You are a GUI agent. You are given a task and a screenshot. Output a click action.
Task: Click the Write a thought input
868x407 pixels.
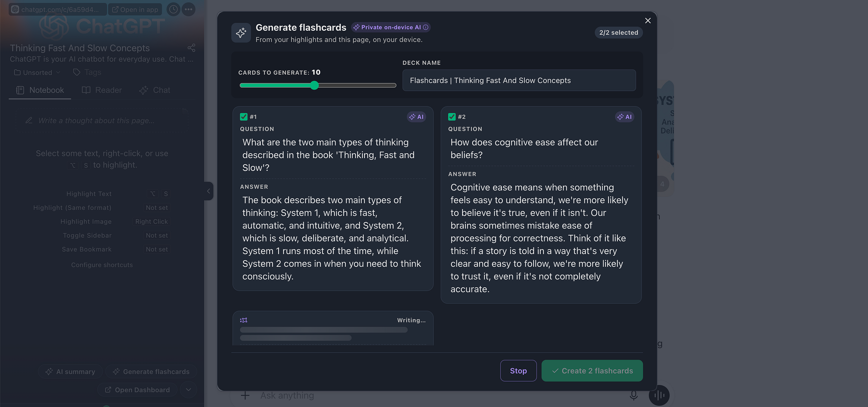click(102, 120)
